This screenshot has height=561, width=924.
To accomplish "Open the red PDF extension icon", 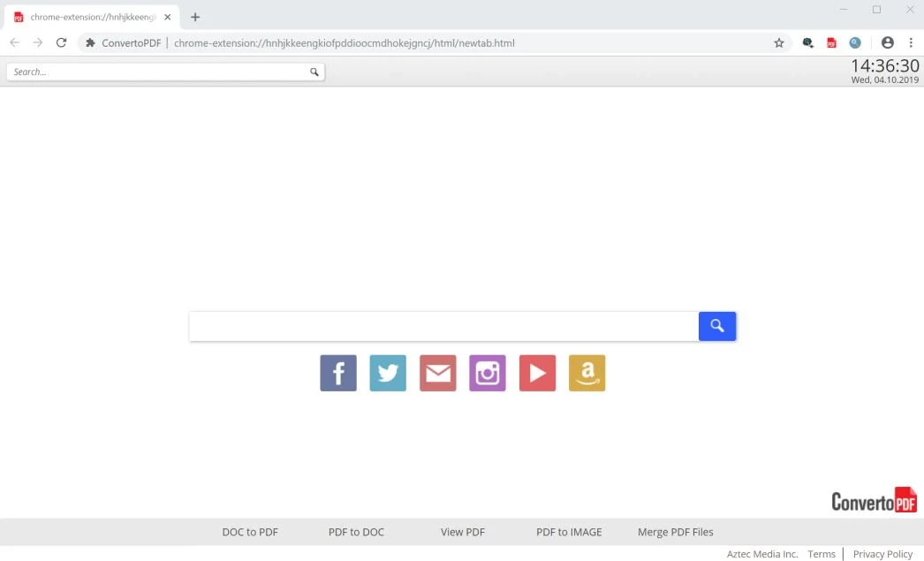I will tap(831, 43).
